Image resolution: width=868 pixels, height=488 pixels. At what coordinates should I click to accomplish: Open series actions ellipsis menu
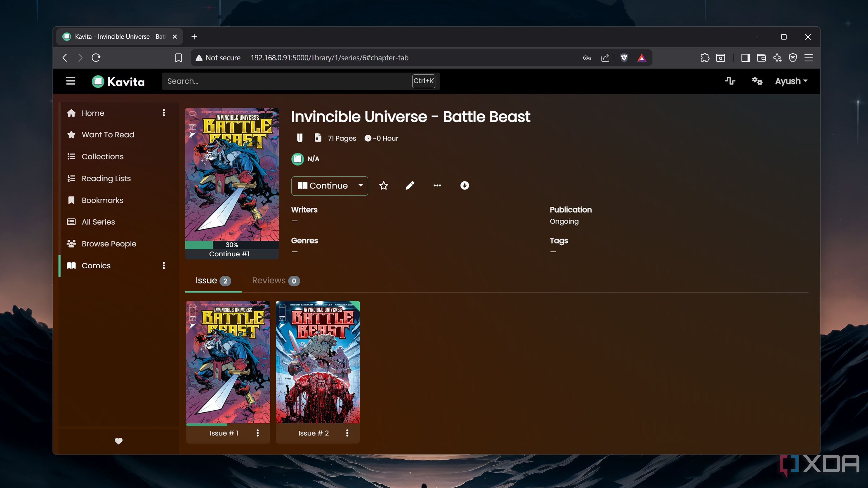[x=437, y=185]
